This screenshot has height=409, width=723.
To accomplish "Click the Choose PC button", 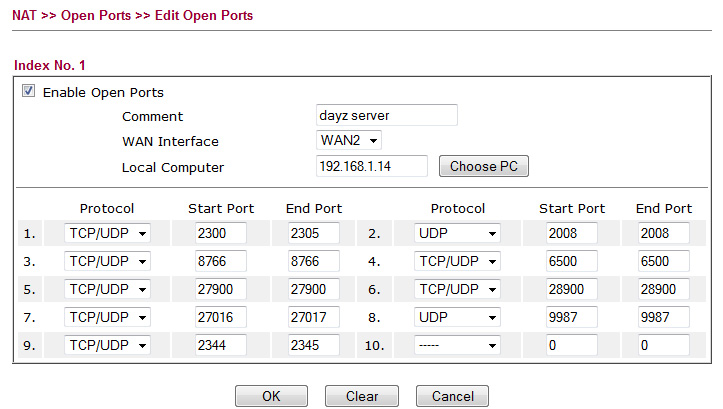I will coord(484,166).
